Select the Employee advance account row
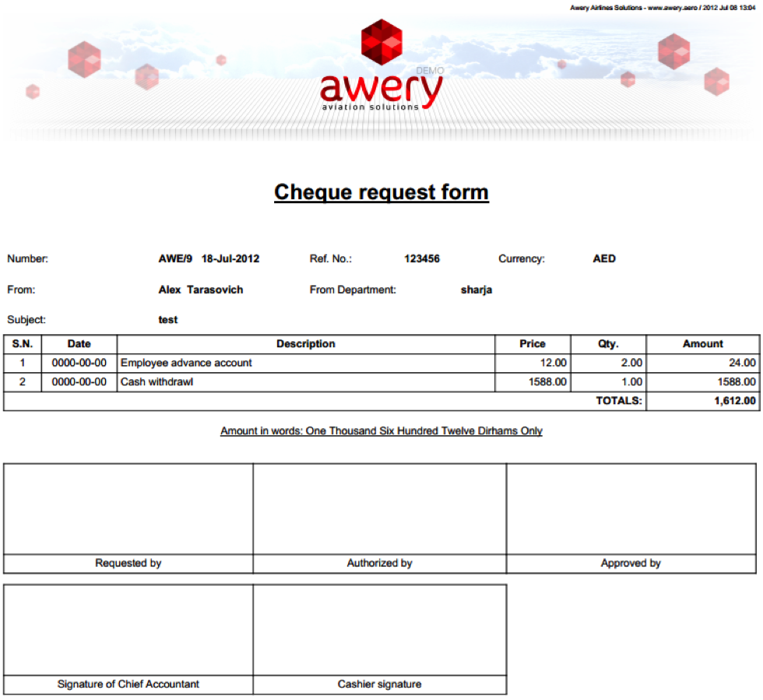This screenshot has height=700, width=763. coord(187,363)
